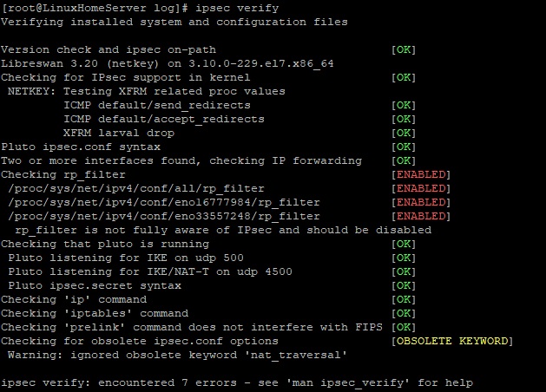Click the 'Pluto ipsec.conf syntax' line
Screen dimensions: 546x392
click(81, 147)
